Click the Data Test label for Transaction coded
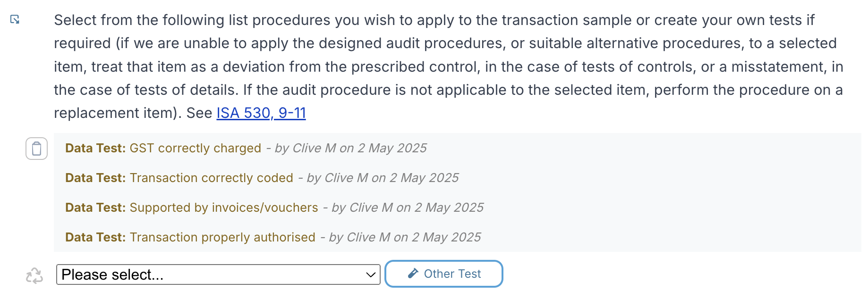The image size is (868, 299). pos(95,178)
